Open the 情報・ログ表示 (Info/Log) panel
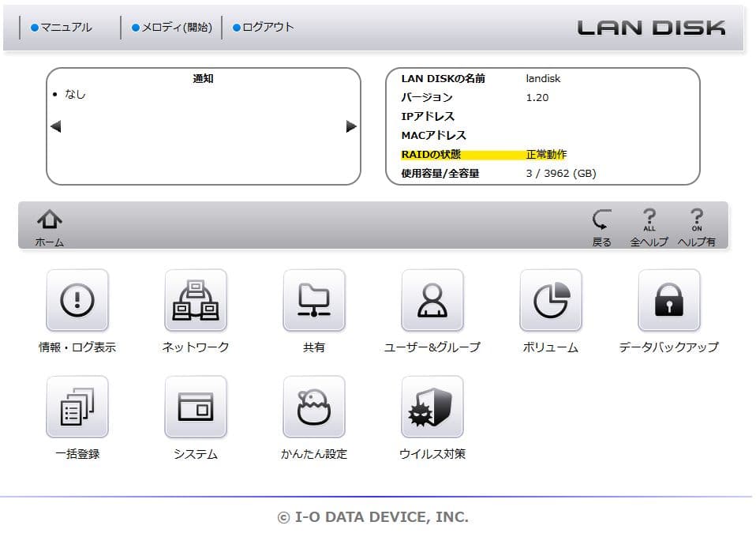This screenshot has width=756, height=533. click(77, 301)
